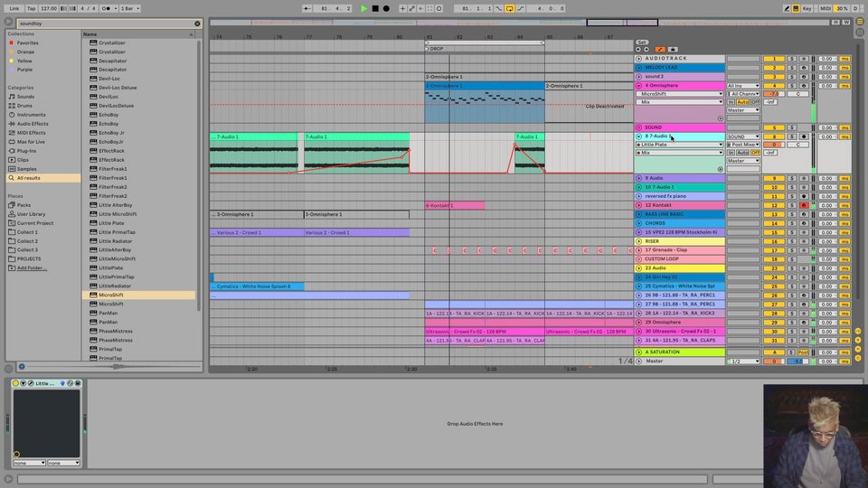Click the Punch-Out switch icon

pos(521,8)
